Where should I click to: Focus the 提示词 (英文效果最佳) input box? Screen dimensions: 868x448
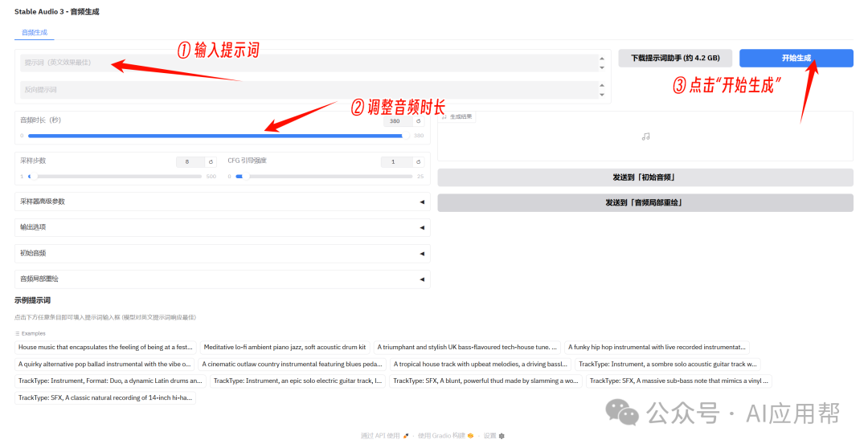pos(309,63)
